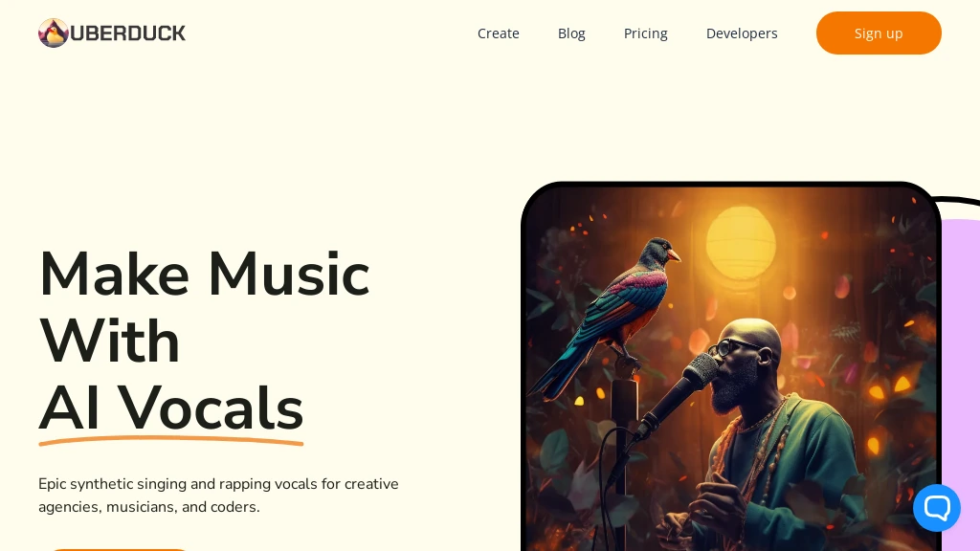Open the Create menu item

pyautogui.click(x=498, y=33)
